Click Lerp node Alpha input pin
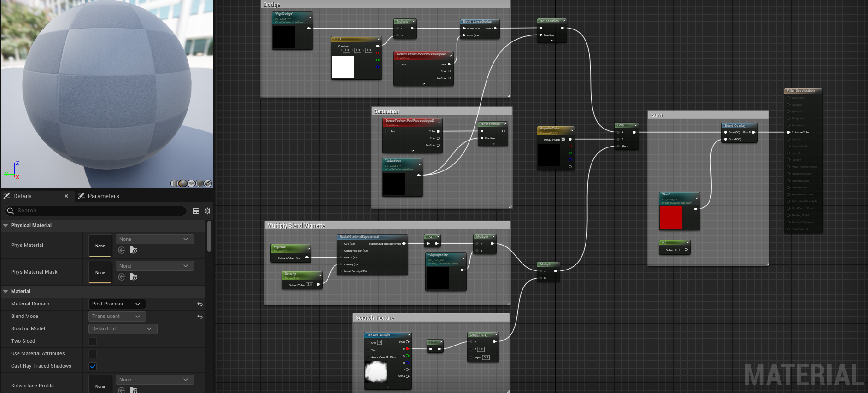The width and height of the screenshot is (868, 393). pos(618,146)
